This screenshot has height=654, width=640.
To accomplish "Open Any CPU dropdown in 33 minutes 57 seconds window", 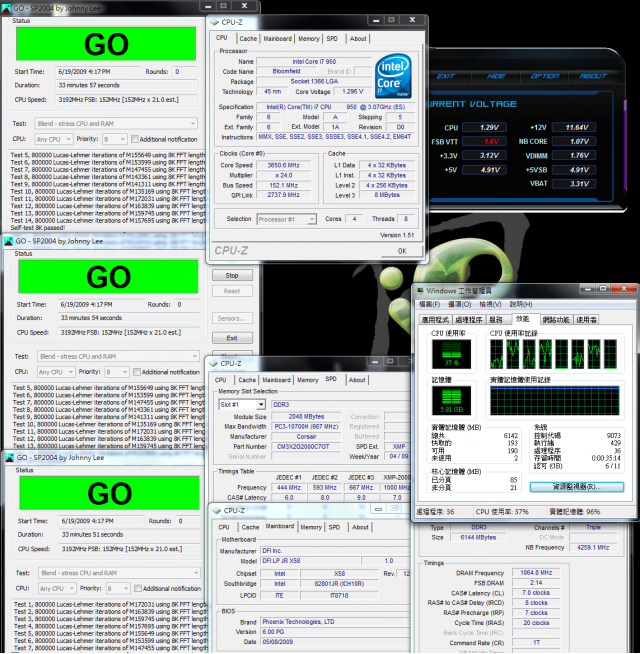I will click(54, 139).
